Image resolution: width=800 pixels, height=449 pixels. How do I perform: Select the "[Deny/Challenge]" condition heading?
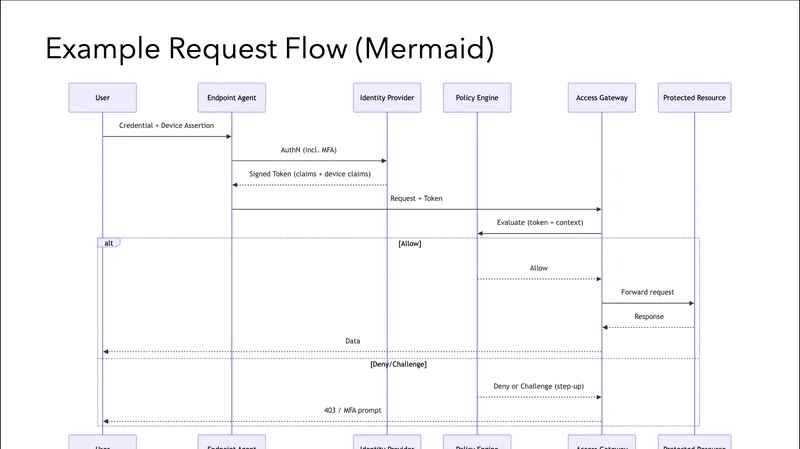click(x=398, y=364)
